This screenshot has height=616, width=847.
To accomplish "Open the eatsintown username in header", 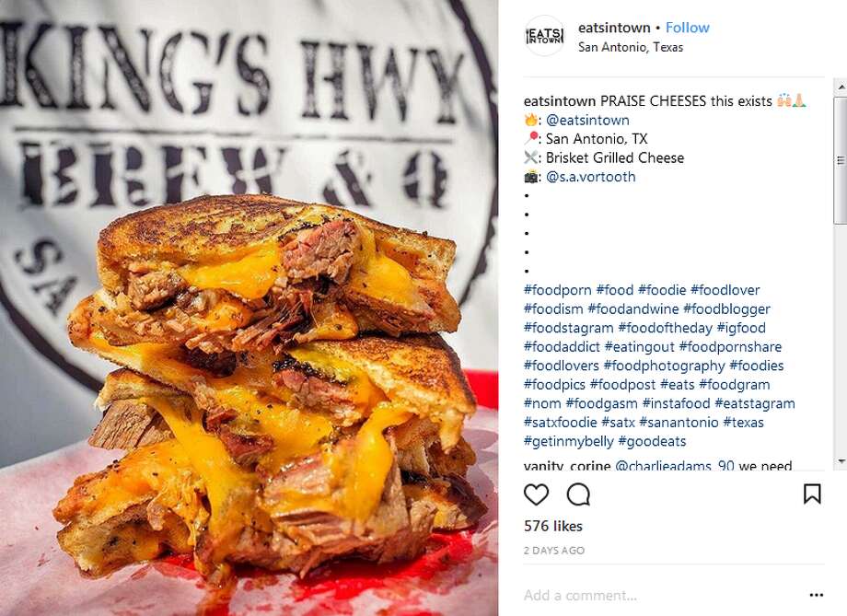I will [x=614, y=28].
